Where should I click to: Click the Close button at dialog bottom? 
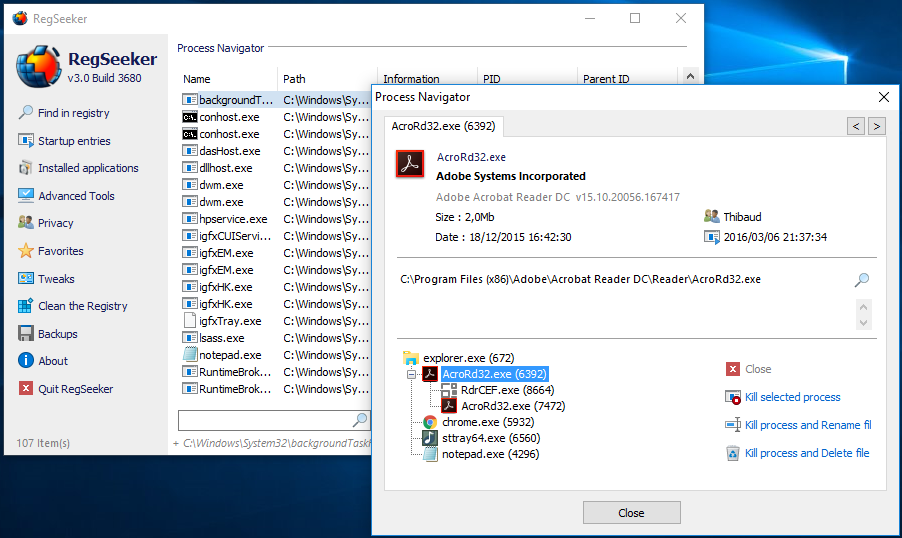click(632, 513)
